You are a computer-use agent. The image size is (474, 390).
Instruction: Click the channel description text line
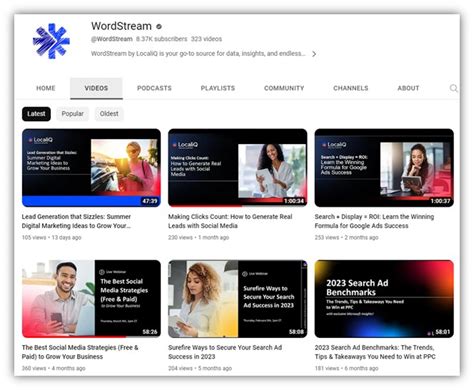click(x=198, y=54)
